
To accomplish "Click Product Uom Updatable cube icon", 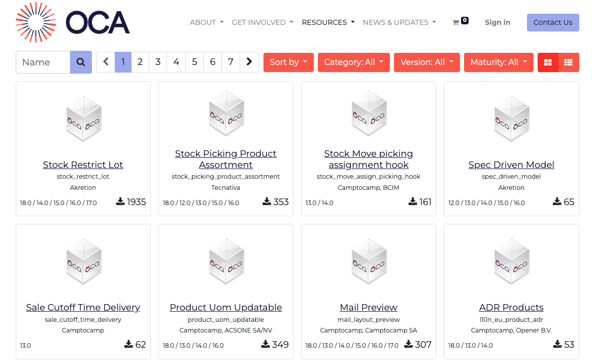I will tap(226, 261).
